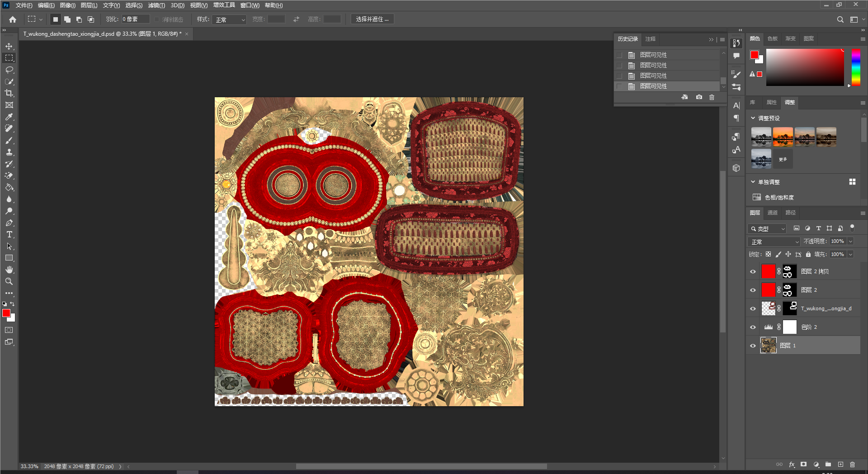Toggle visibility of the 色阶 2 layer

753,327
